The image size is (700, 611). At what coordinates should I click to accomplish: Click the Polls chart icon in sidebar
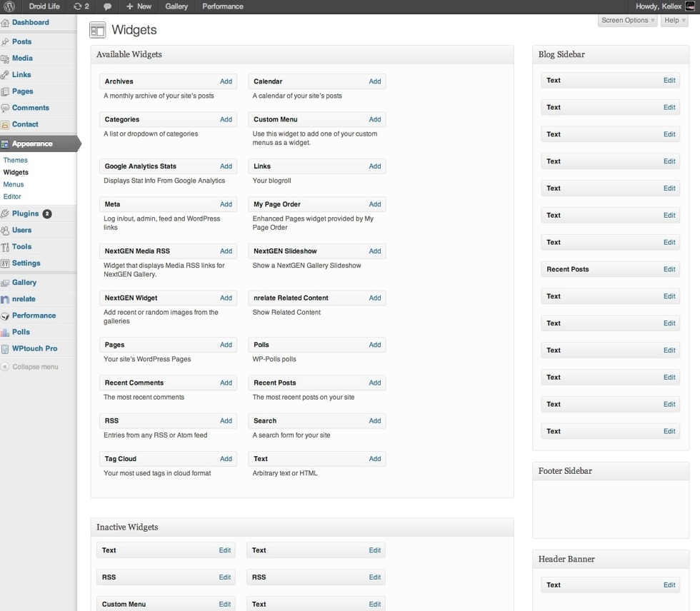click(6, 333)
